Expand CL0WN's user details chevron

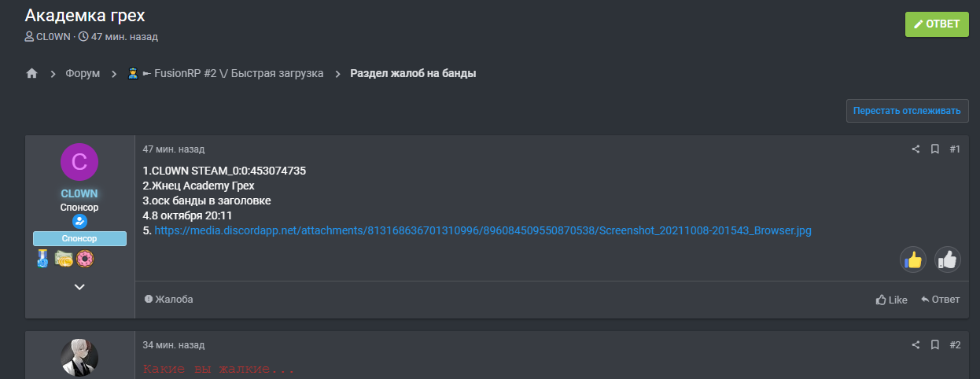click(x=79, y=287)
